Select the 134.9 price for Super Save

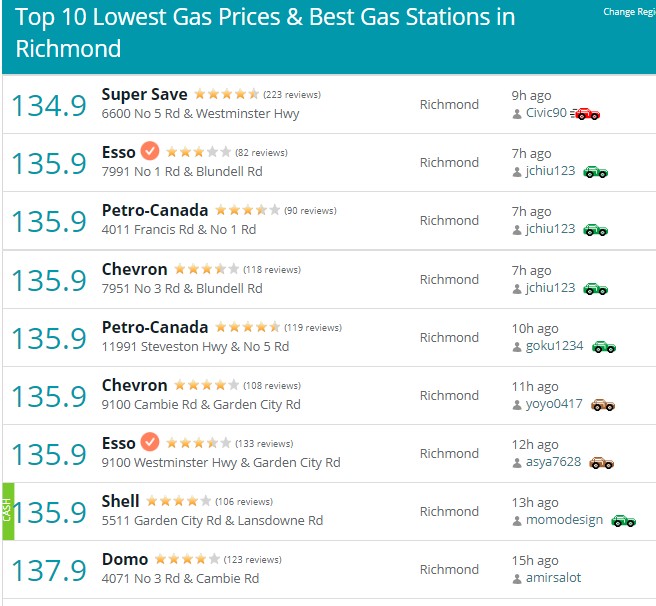[49, 105]
